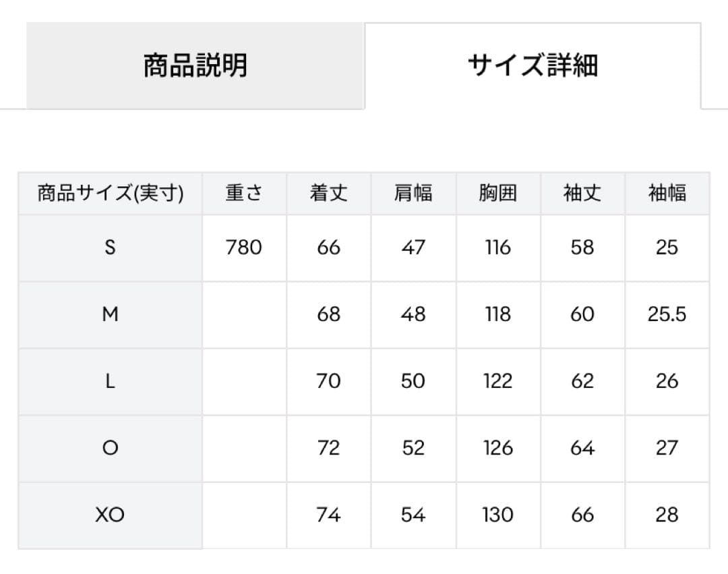The width and height of the screenshot is (728, 574).
Task: Click the 47 shoulder width cell
Action: [x=413, y=248]
